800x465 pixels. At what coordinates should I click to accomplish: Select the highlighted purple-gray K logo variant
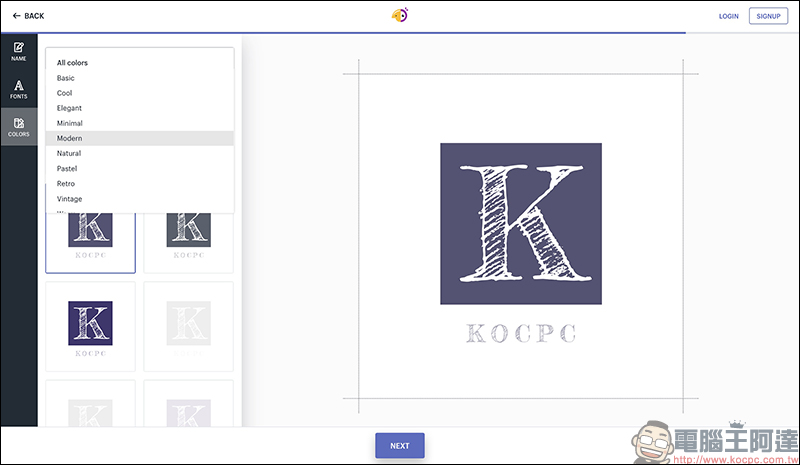click(90, 243)
